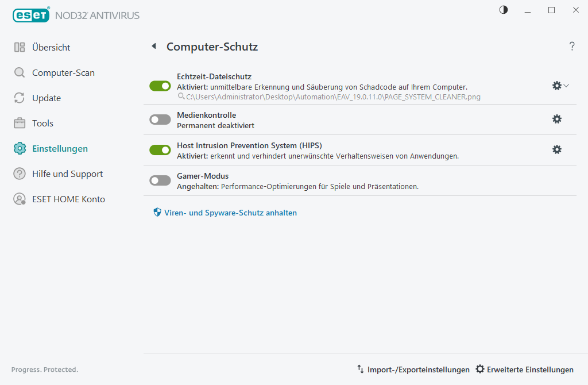Enable the Medienkontrolle toggle
The height and width of the screenshot is (385, 588).
[160, 119]
